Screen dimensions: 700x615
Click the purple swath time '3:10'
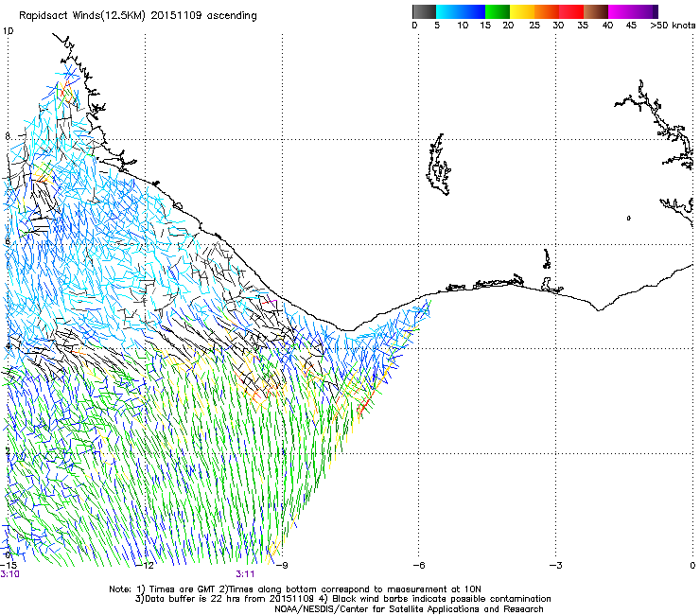pyautogui.click(x=9, y=574)
